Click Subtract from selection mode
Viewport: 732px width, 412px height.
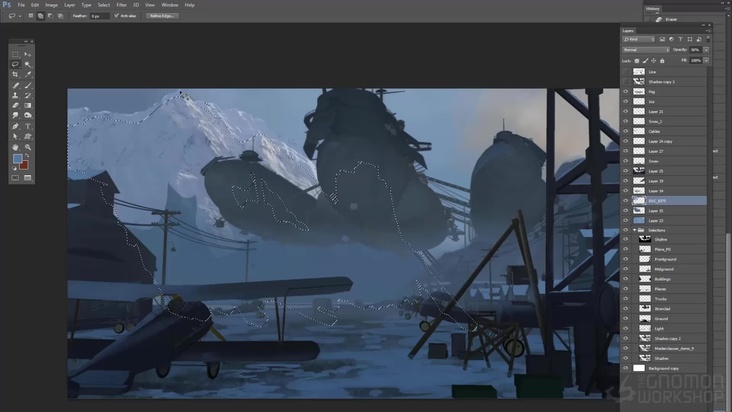pyautogui.click(x=50, y=16)
